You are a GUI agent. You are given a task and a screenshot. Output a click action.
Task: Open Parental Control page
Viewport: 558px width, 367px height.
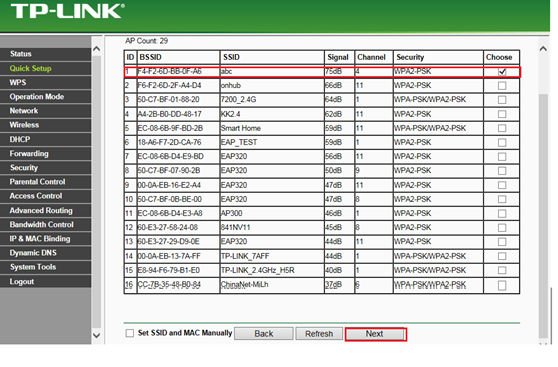tap(46, 182)
